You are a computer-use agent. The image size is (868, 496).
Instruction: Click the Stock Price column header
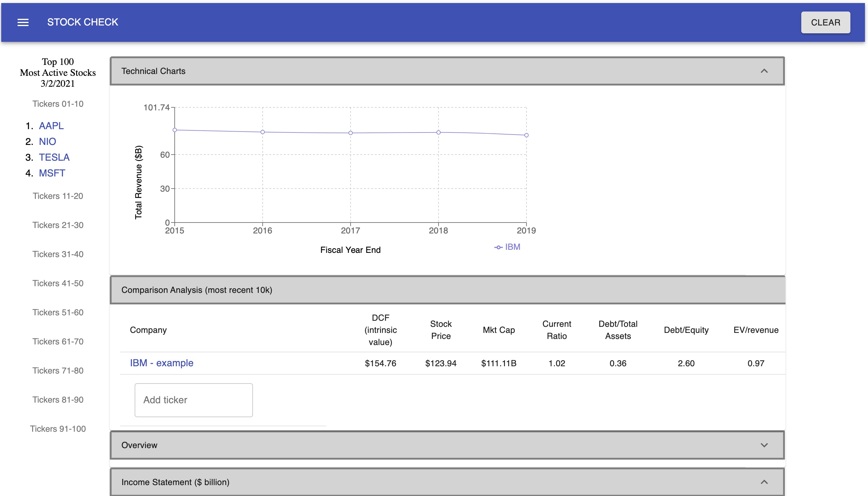[441, 330]
